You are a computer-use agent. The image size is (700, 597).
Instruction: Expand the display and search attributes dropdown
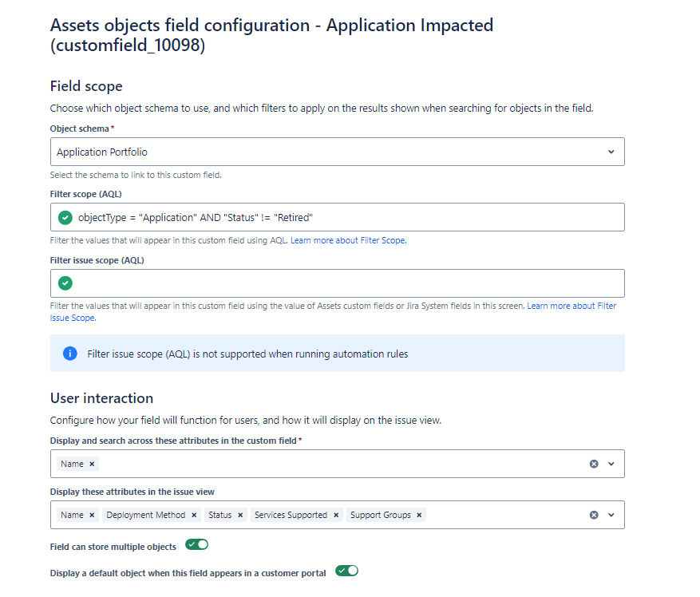click(611, 464)
